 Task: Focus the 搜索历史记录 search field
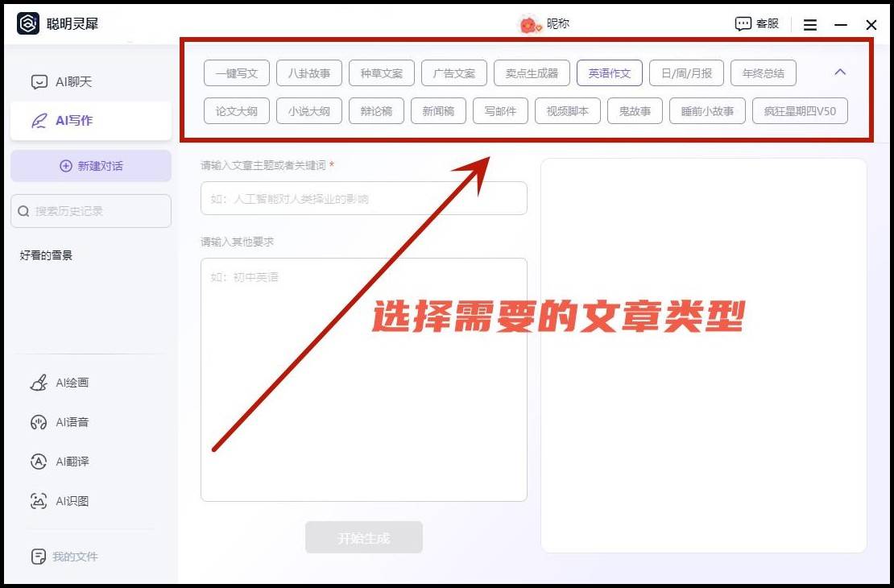(91, 211)
